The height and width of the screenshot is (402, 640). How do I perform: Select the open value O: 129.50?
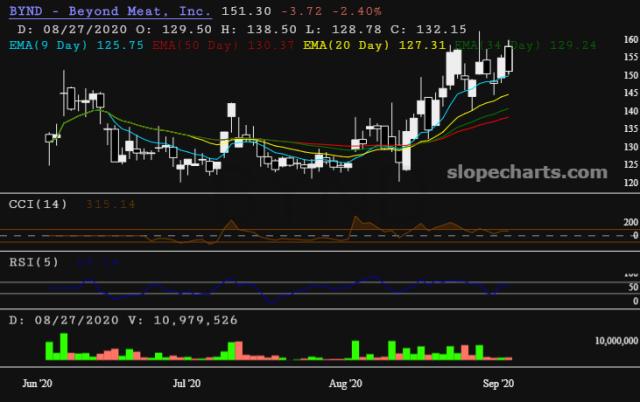tap(174, 29)
